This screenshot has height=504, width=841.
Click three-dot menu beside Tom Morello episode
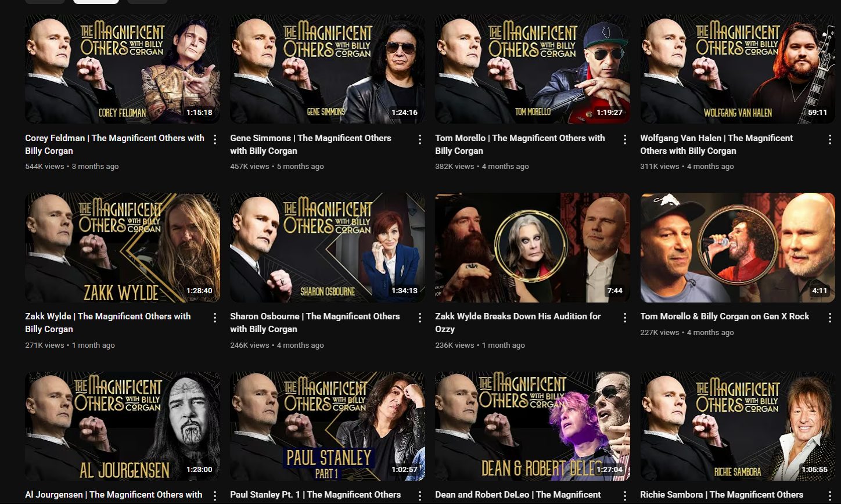pos(625,139)
